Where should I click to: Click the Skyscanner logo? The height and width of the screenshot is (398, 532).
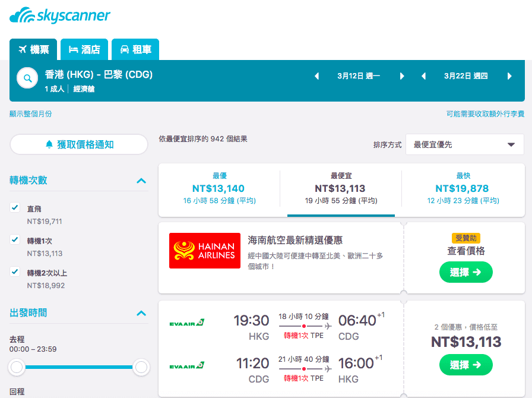click(x=60, y=15)
